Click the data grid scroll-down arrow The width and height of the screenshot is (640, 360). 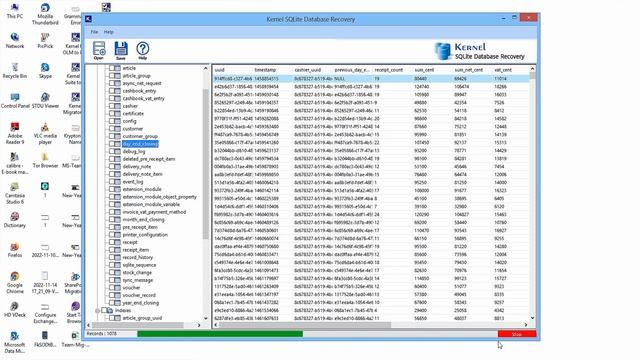[x=532, y=318]
